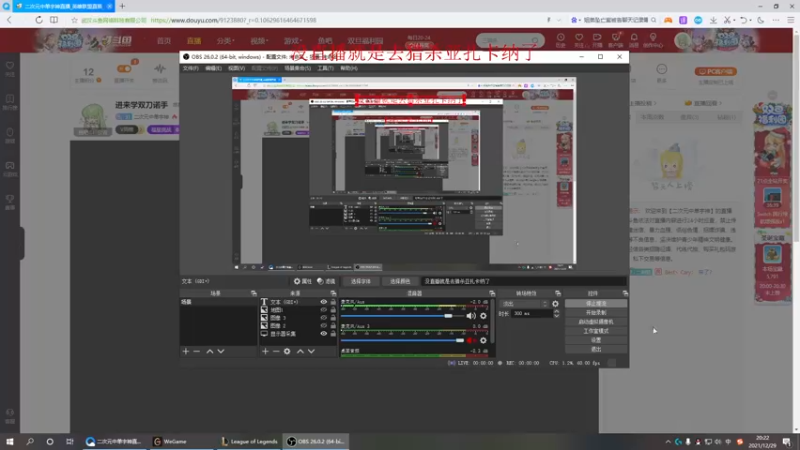Screen dimensions: 800x450
Task: Open settings gear for microphone/Aux 3 channel
Action: pos(483,340)
